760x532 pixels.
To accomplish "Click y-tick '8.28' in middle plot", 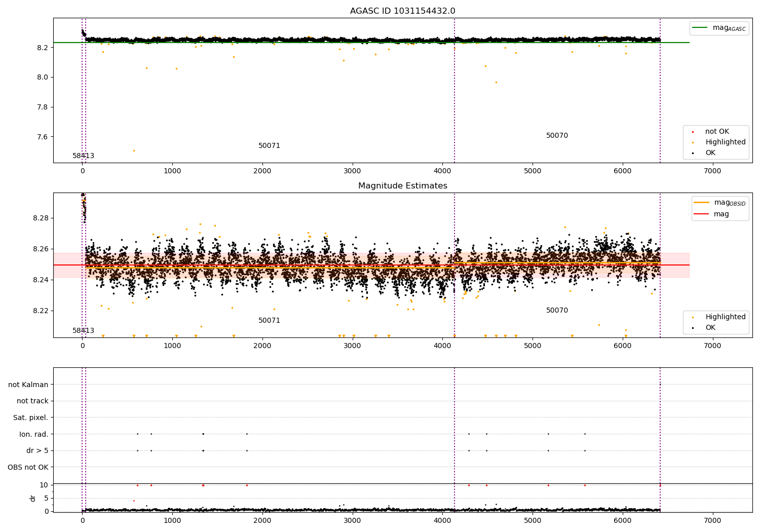I will (40, 218).
